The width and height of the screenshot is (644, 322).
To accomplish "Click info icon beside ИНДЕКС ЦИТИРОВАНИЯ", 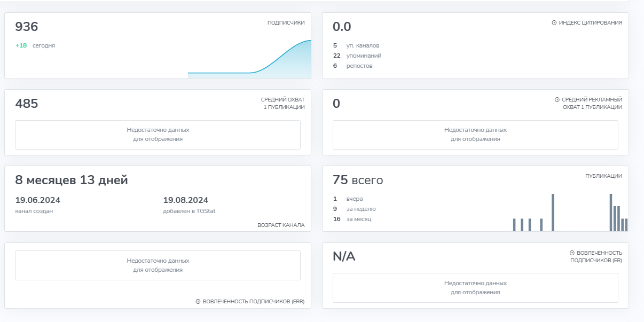I will coord(554,23).
